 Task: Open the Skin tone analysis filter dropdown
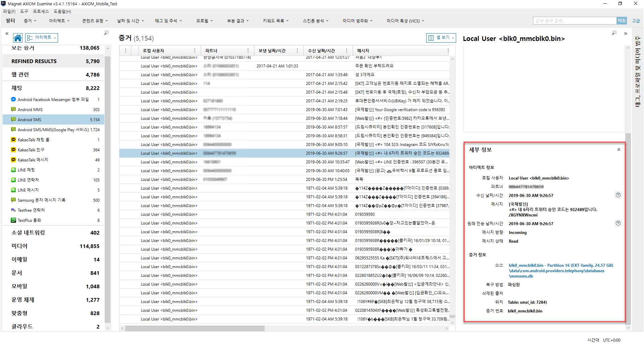(316, 21)
